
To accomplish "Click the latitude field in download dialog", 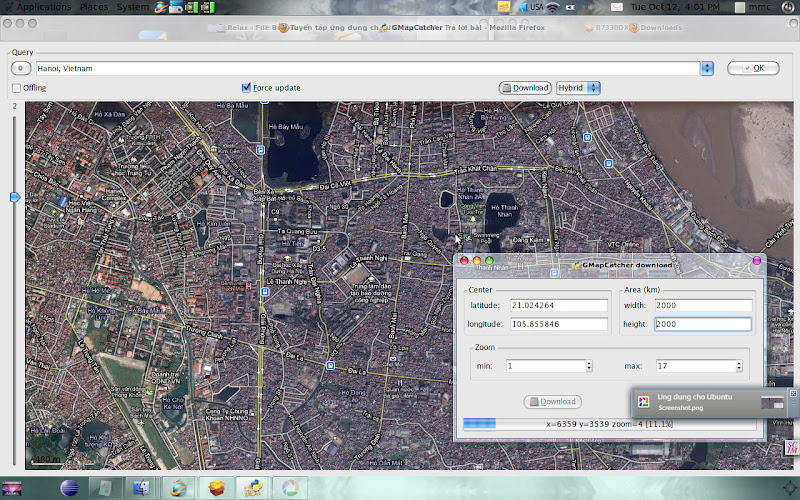I will click(559, 305).
